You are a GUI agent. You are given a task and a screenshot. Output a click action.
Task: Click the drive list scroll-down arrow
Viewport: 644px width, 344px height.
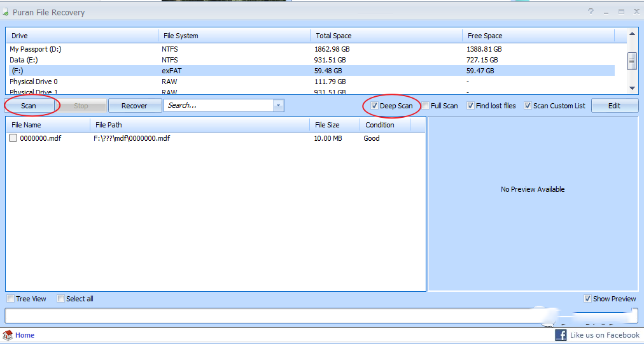632,89
